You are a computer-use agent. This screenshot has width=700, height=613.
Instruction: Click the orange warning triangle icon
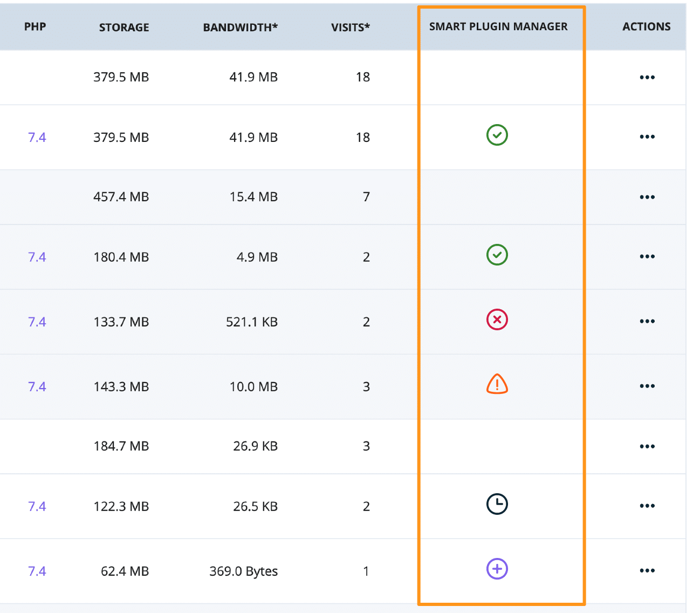(x=497, y=384)
